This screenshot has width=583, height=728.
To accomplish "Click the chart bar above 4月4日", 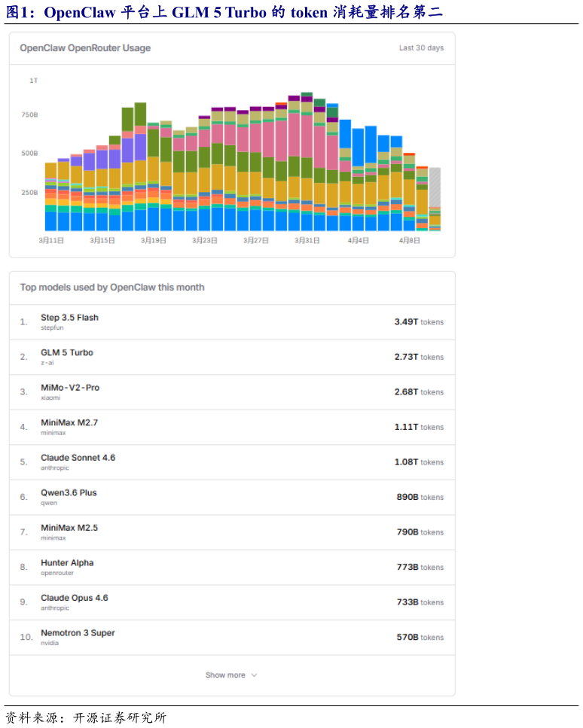I will [359, 180].
